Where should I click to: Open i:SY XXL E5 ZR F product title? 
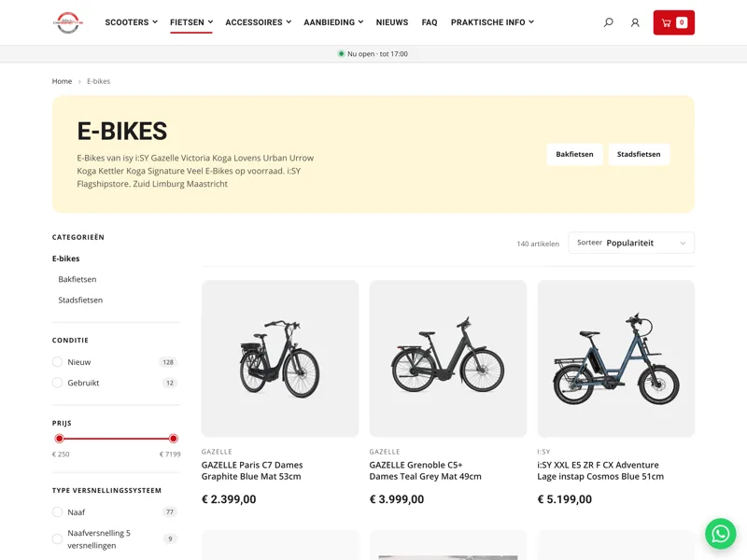[600, 470]
